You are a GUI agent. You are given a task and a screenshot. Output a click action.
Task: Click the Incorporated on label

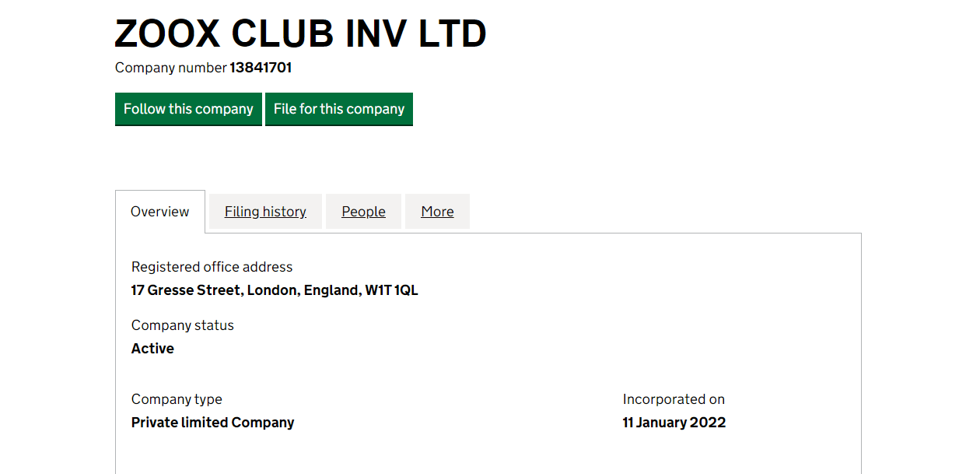click(674, 399)
